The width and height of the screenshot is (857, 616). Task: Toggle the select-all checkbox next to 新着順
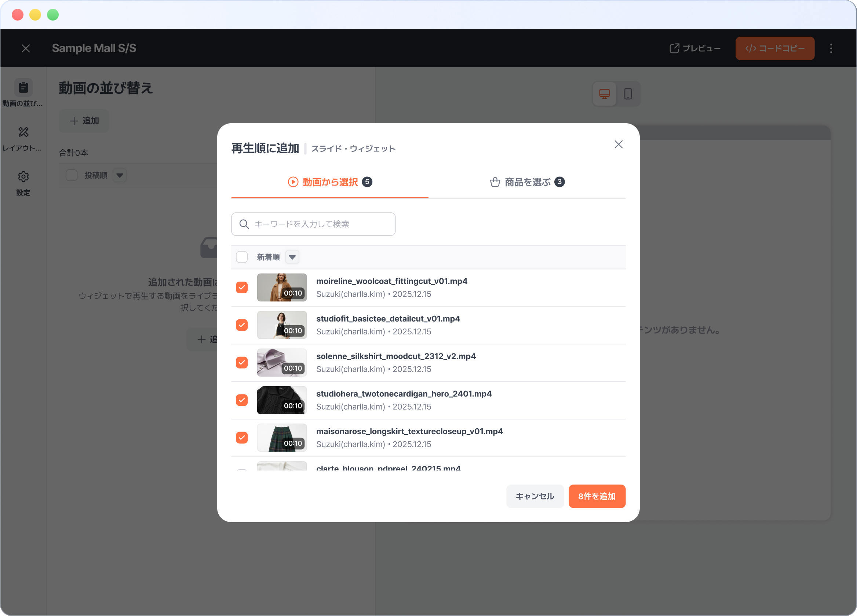click(x=242, y=257)
